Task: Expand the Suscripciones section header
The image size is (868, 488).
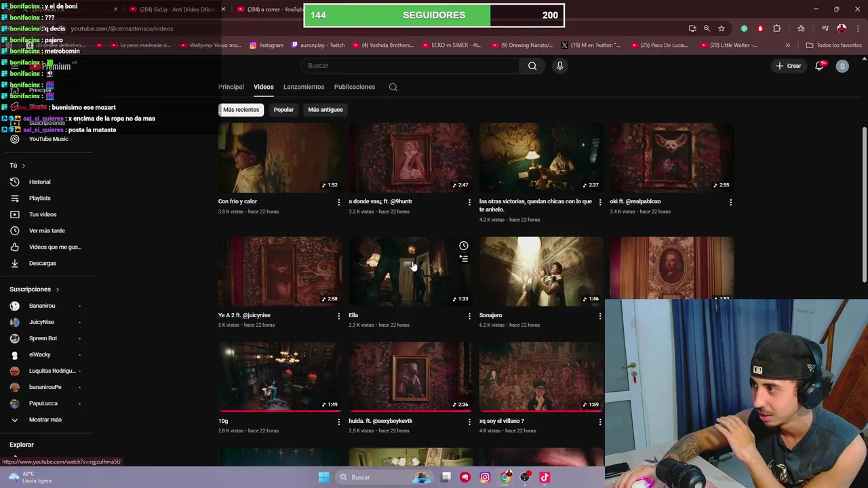Action: tap(35, 289)
